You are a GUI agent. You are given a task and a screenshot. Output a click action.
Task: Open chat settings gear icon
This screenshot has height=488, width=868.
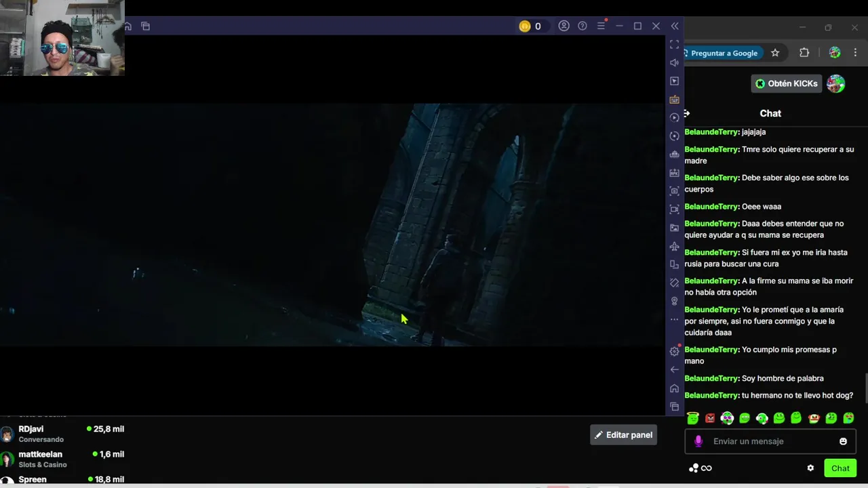(810, 468)
